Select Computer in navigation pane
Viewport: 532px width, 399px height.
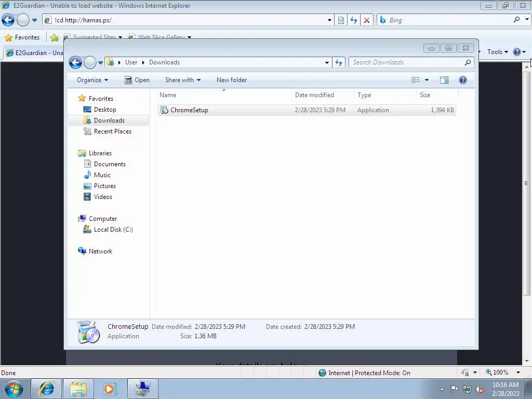coord(102,219)
